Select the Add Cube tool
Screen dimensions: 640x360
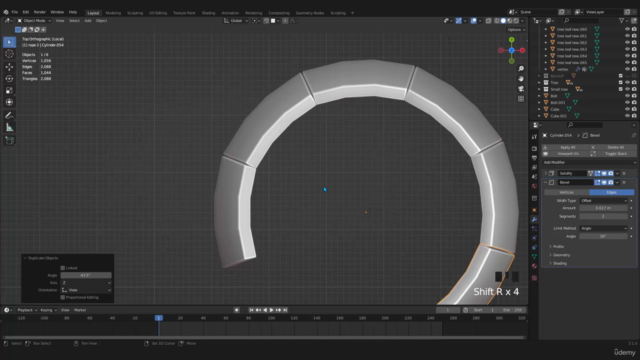pyautogui.click(x=9, y=141)
